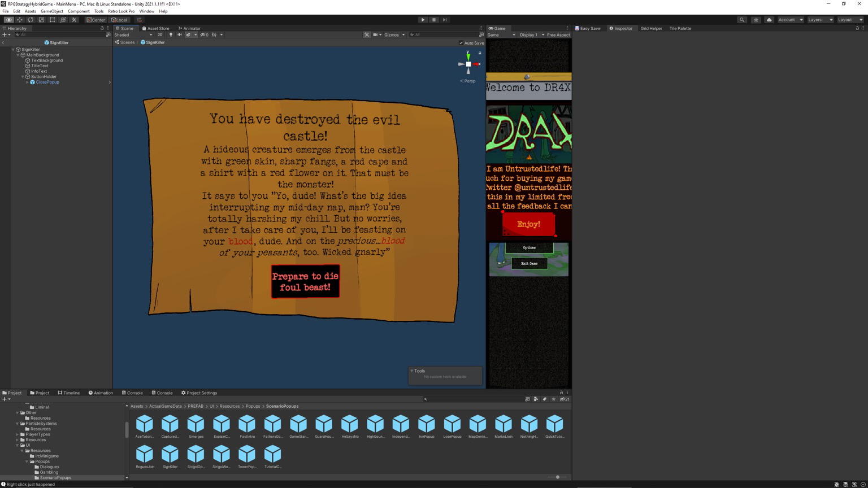Open the Layers dropdown
Image resolution: width=868 pixels, height=488 pixels.
click(820, 20)
